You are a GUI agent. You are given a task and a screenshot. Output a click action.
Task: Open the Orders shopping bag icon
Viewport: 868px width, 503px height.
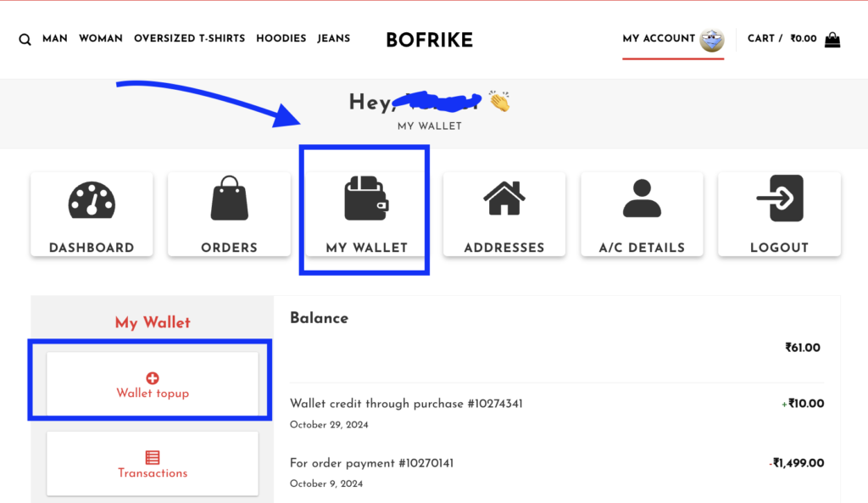pyautogui.click(x=229, y=198)
